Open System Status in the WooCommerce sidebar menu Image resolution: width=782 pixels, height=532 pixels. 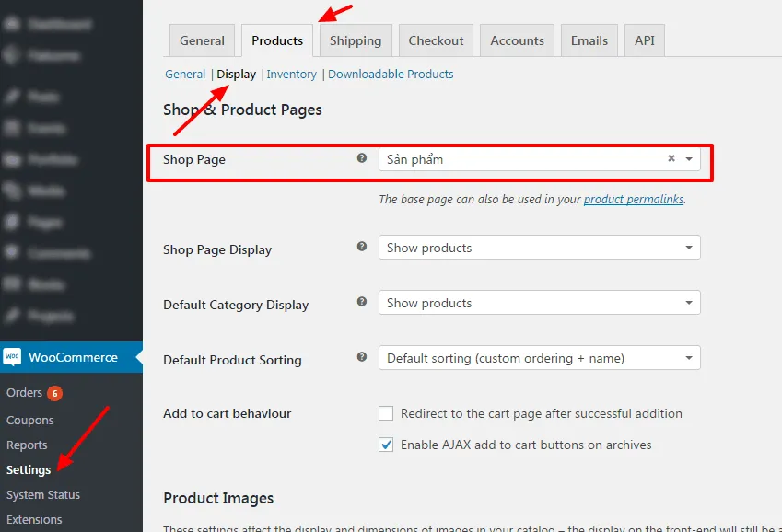[43, 494]
